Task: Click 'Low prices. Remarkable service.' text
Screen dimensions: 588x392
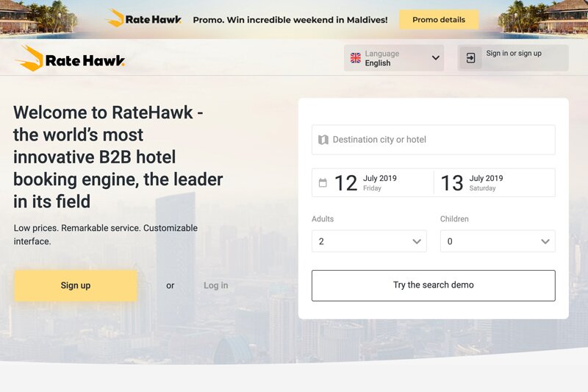Action: 106,235
